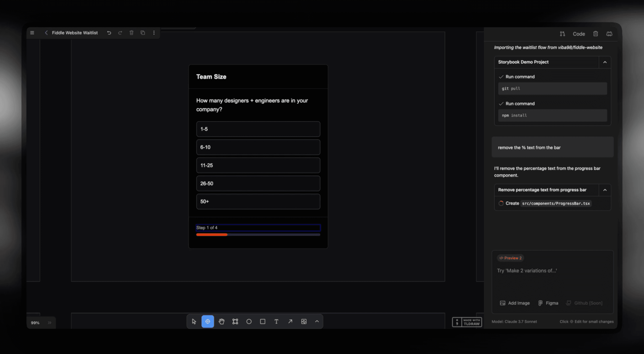The height and width of the screenshot is (354, 644).
Task: Click the undo arrow in top toolbar
Action: [x=109, y=33]
